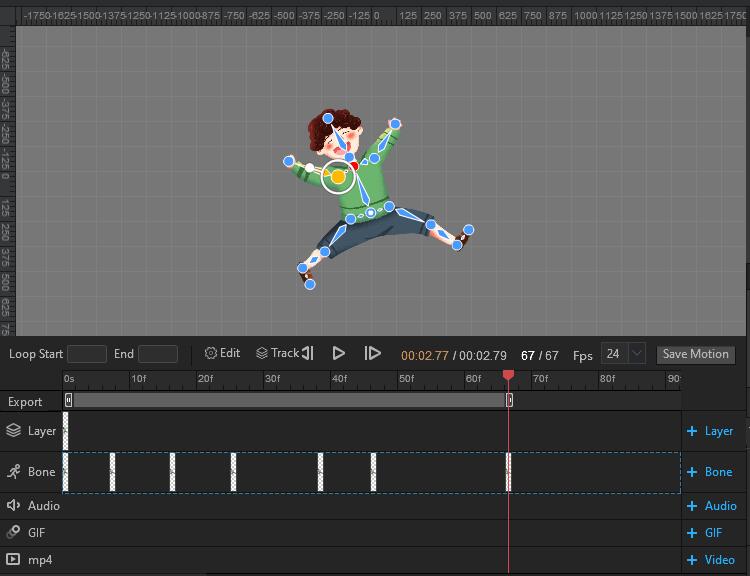Click the GIF track icon
Viewport: 750px width, 576px height.
(x=14, y=533)
